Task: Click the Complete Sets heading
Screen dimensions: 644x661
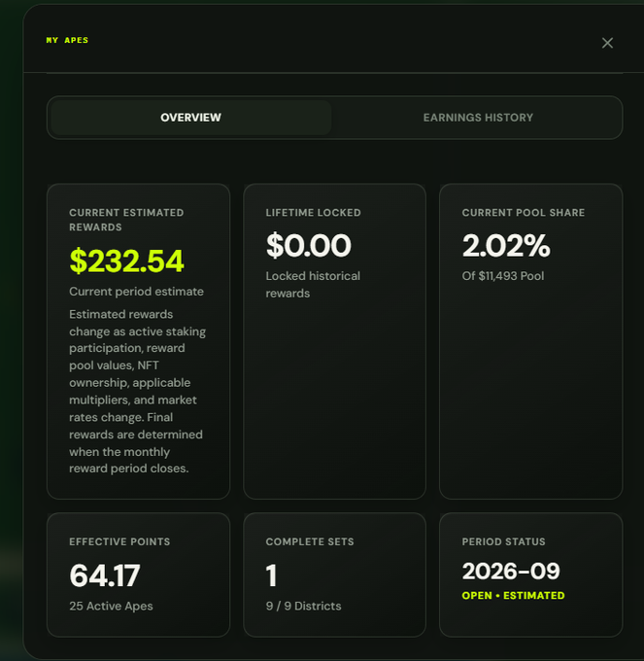Action: pos(310,541)
